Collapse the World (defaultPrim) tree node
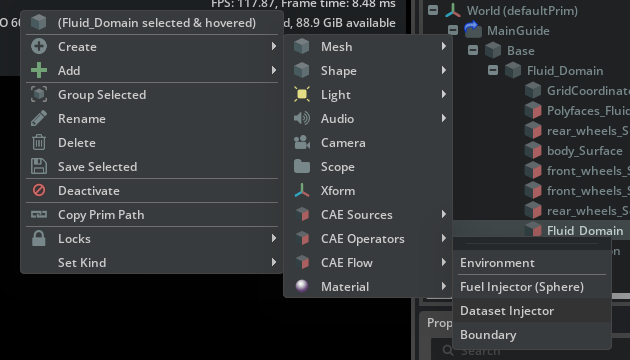The image size is (630, 360). pyautogui.click(x=433, y=10)
